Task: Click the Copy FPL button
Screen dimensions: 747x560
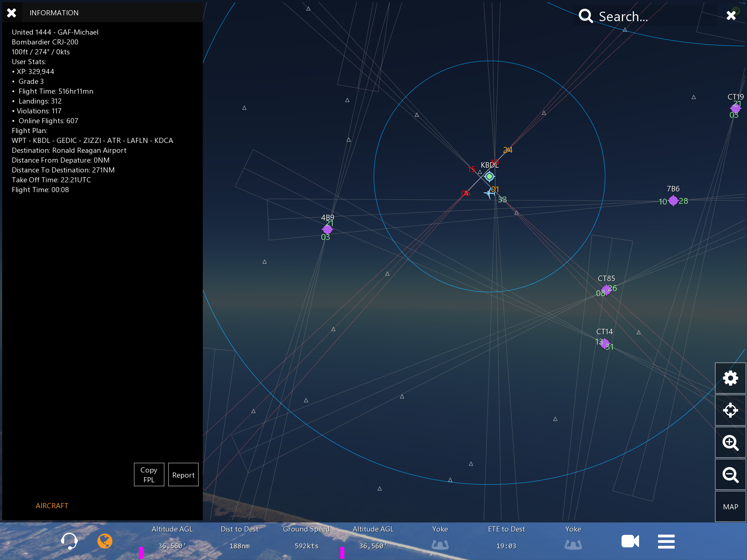Action: (149, 475)
